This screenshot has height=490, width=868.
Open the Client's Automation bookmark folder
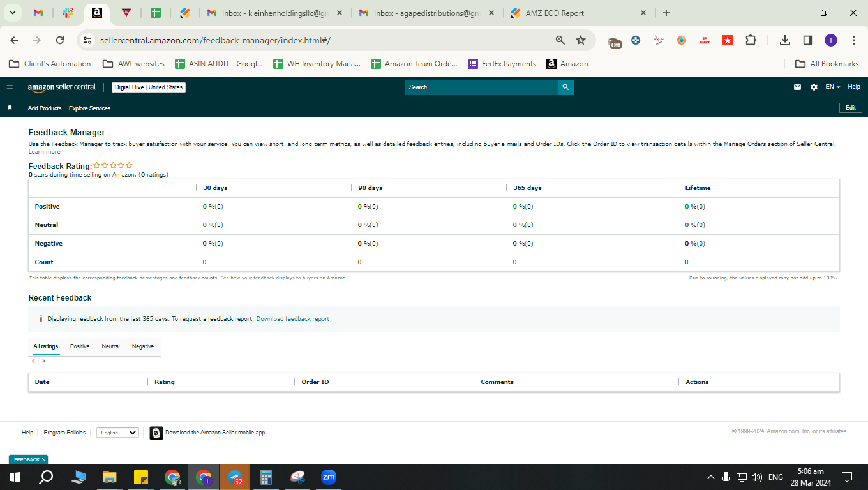click(x=50, y=64)
